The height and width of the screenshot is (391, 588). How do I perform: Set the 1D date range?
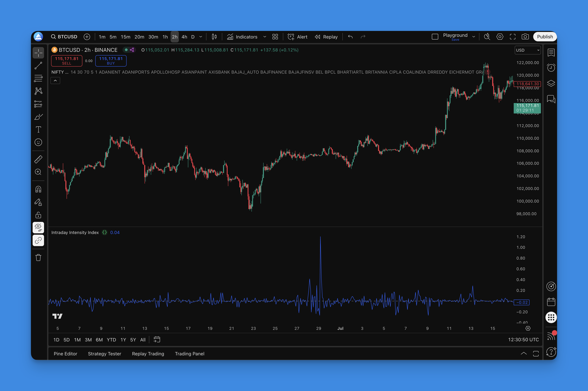(56, 340)
